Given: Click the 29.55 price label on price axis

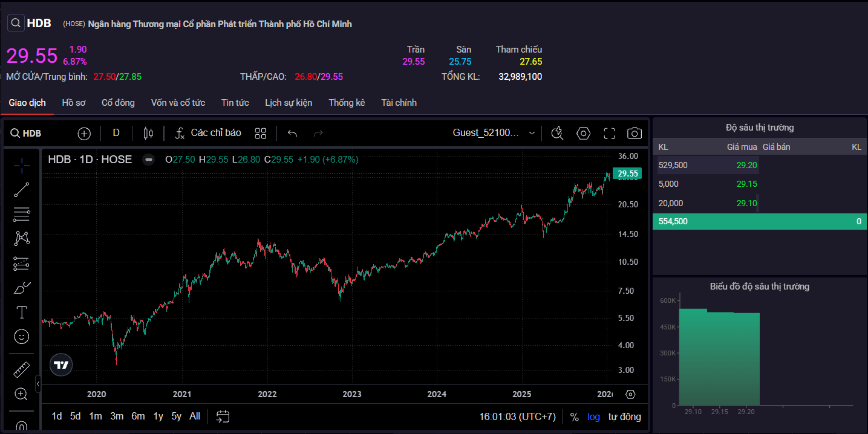Looking at the screenshot, I should pyautogui.click(x=627, y=173).
